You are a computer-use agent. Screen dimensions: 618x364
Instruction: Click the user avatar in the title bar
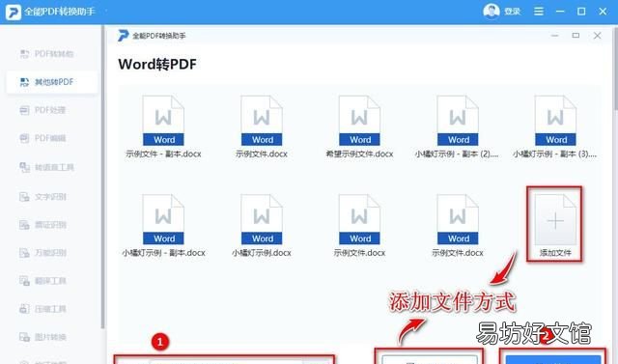[x=492, y=11]
